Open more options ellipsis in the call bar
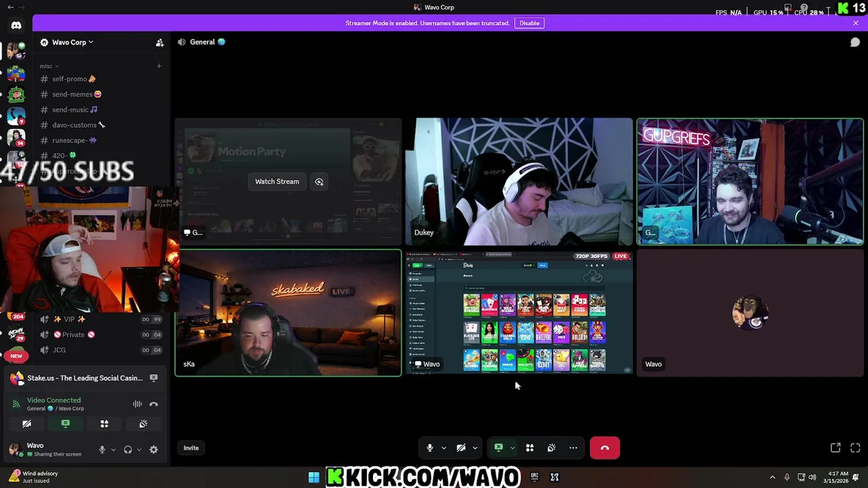The width and height of the screenshot is (868, 488). point(573,448)
